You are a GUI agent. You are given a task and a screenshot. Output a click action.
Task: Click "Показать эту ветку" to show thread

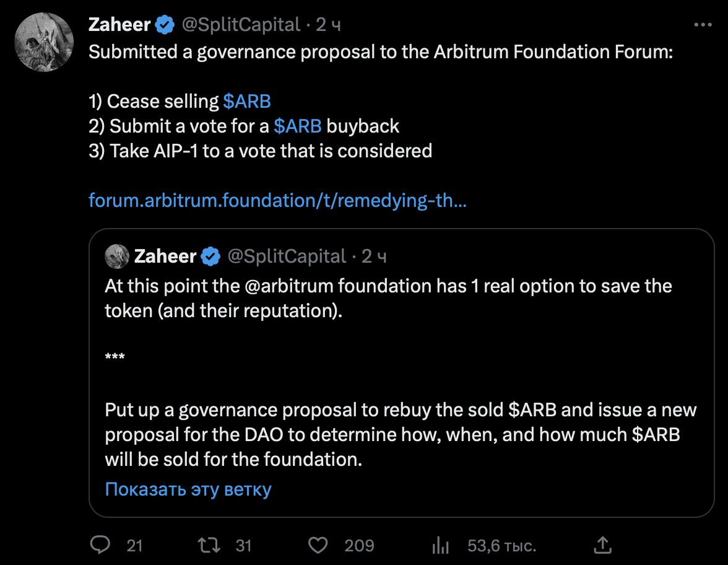(188, 489)
